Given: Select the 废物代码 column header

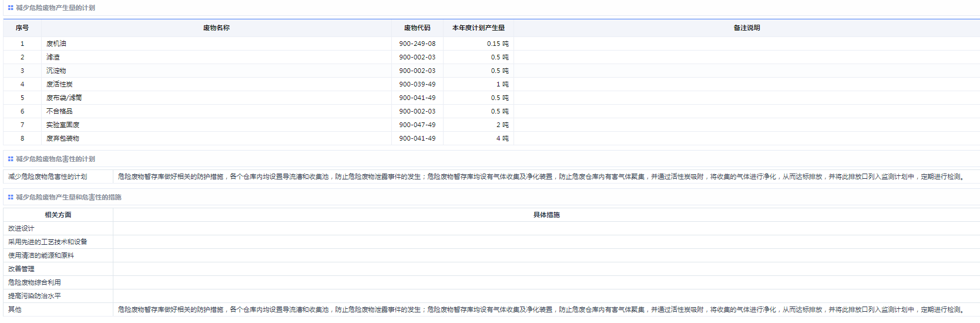Looking at the screenshot, I should (x=417, y=28).
